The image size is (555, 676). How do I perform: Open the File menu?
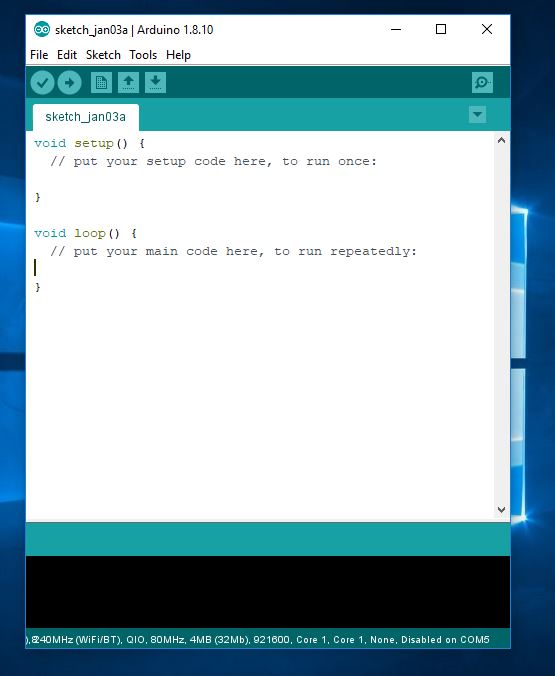coord(39,55)
